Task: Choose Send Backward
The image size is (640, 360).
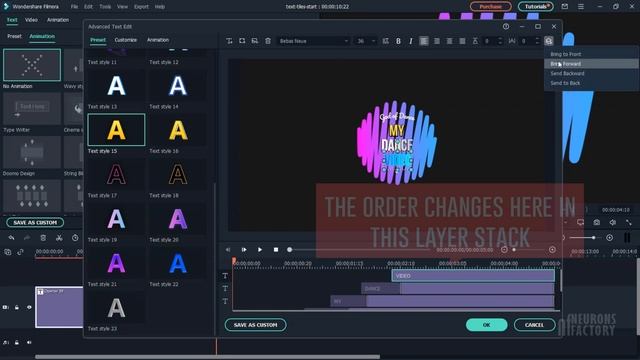Action: coord(567,73)
